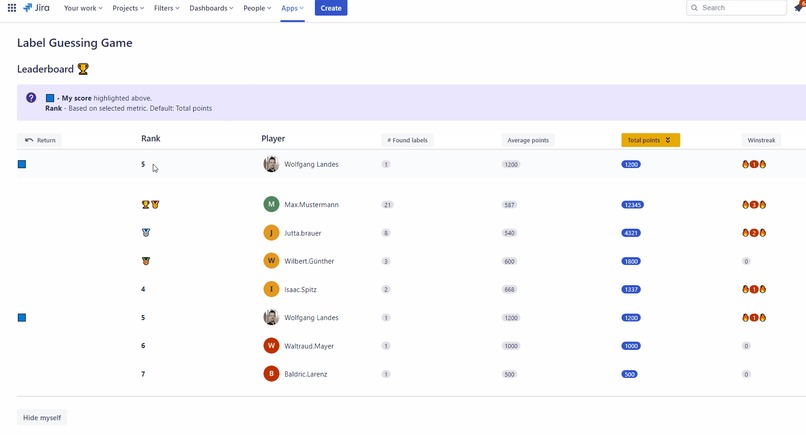Click Wilbert.Günther's W avatar

tap(271, 261)
